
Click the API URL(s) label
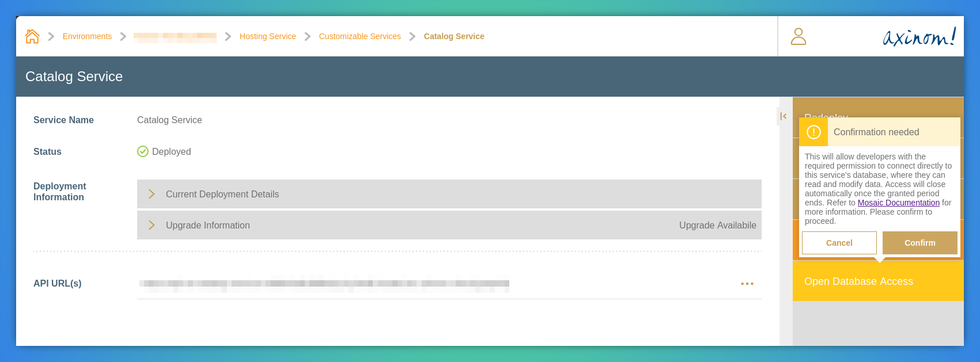(58, 284)
